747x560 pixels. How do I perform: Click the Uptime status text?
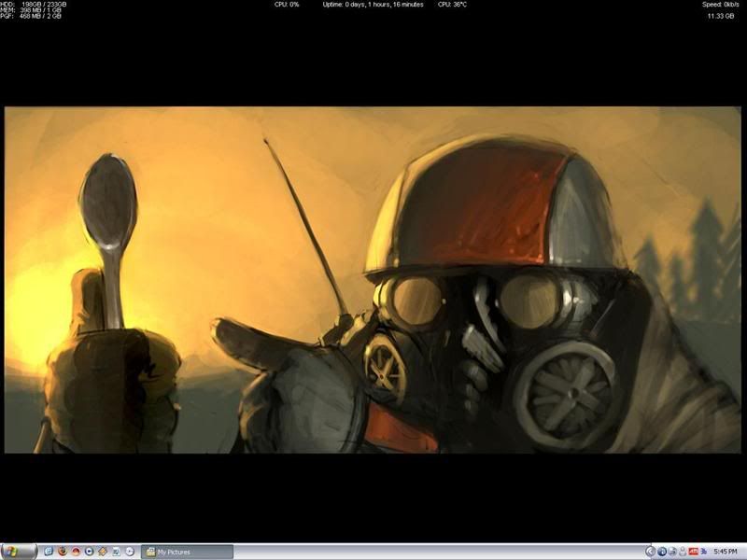pyautogui.click(x=373, y=5)
